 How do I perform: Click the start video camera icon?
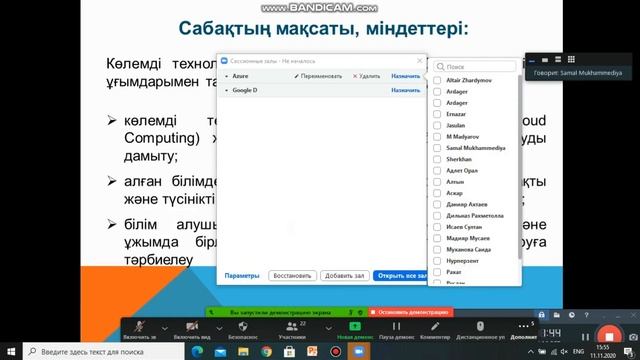[192, 327]
